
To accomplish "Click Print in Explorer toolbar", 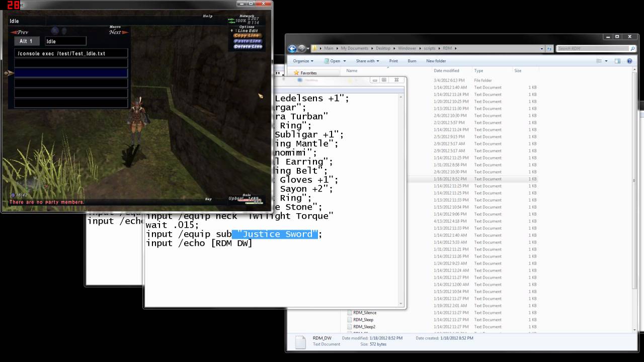I will (x=393, y=61).
